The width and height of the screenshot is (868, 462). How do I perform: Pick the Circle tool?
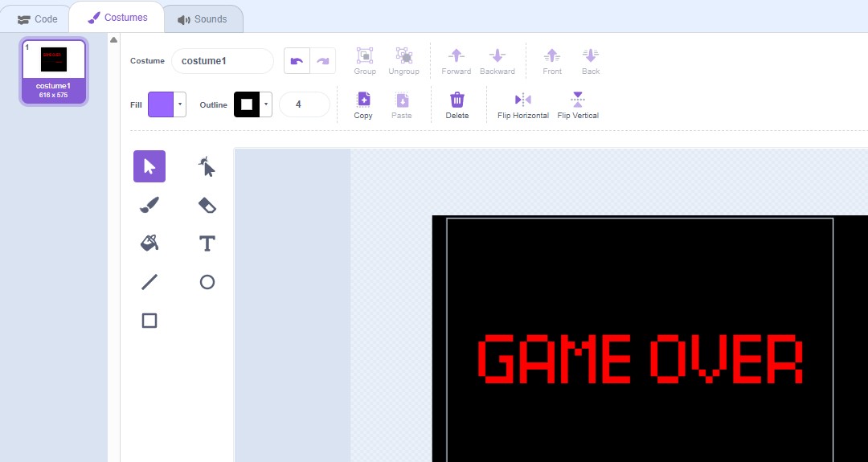click(x=207, y=282)
